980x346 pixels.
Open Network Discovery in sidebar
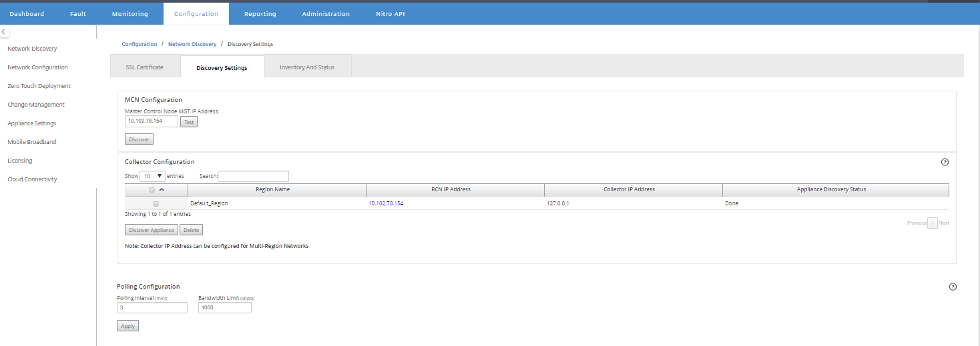(32, 49)
